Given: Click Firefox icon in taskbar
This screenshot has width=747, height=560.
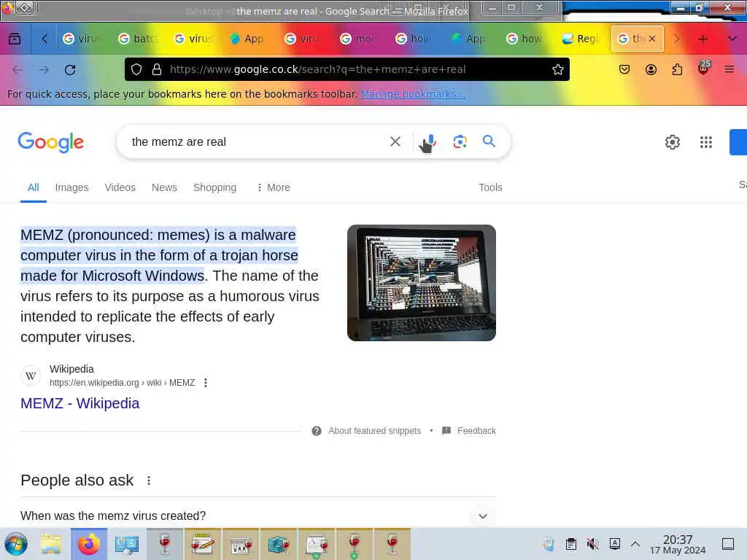Looking at the screenshot, I should tap(90, 544).
